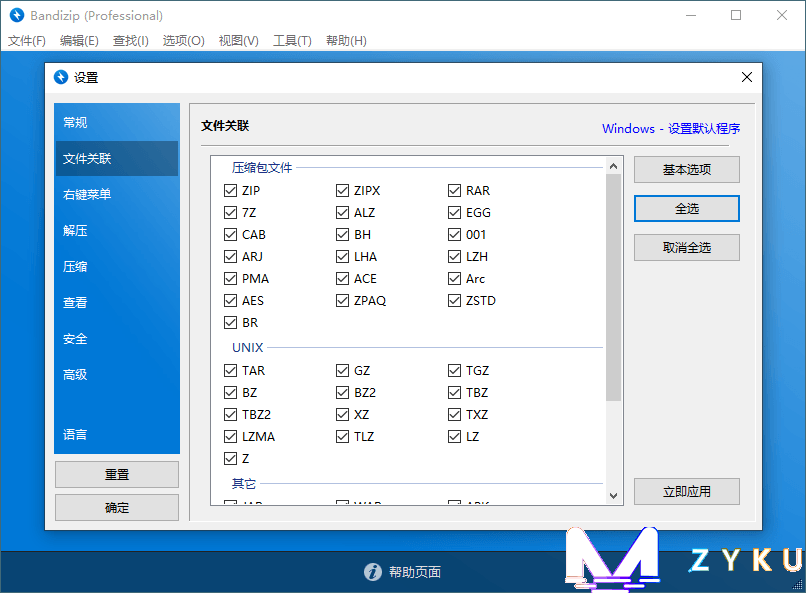Open the 压缩 settings page

coord(117,266)
